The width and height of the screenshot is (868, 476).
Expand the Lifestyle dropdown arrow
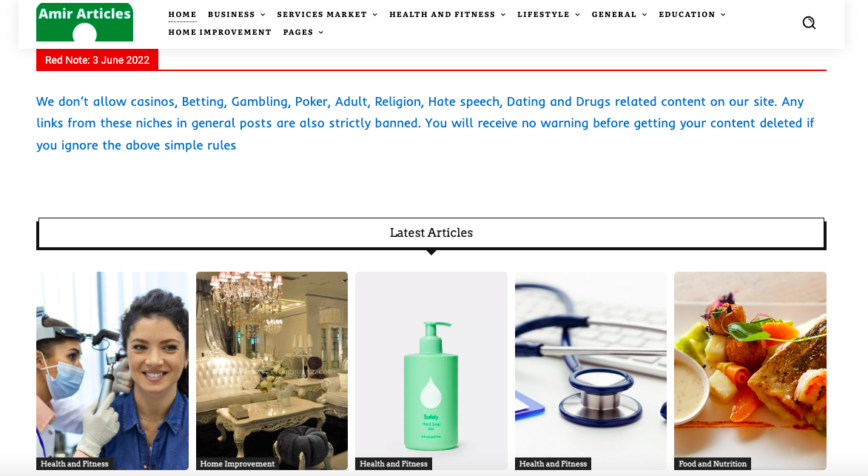[x=577, y=15]
